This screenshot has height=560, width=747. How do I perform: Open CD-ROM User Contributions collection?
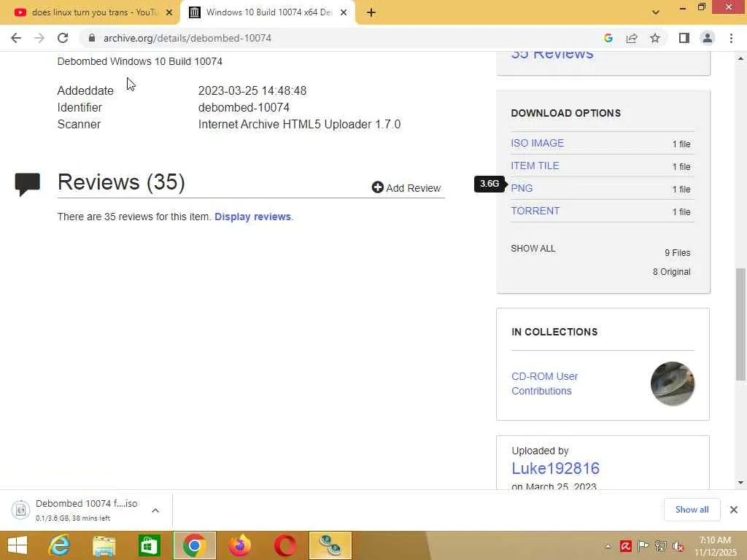[x=544, y=384]
